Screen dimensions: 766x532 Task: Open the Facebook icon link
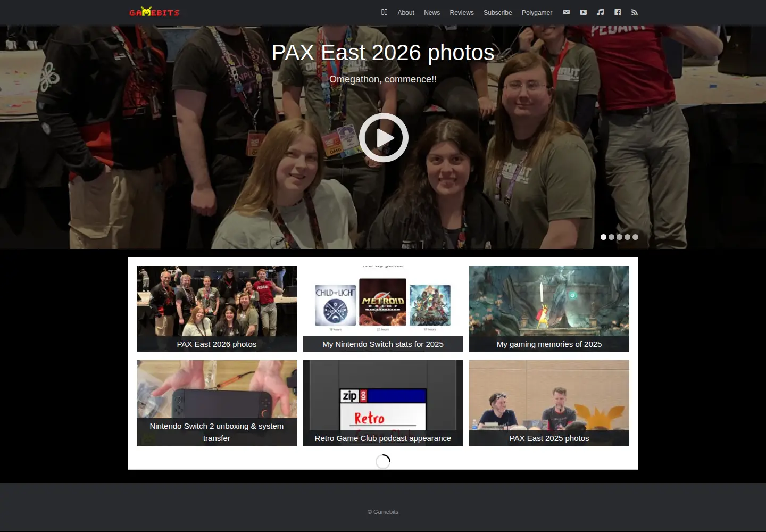[618, 12]
